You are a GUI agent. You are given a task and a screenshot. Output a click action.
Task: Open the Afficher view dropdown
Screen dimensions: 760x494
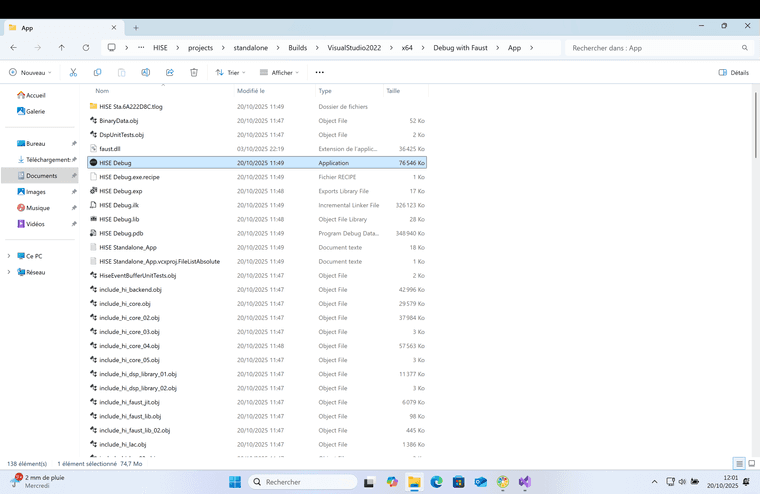pos(281,72)
